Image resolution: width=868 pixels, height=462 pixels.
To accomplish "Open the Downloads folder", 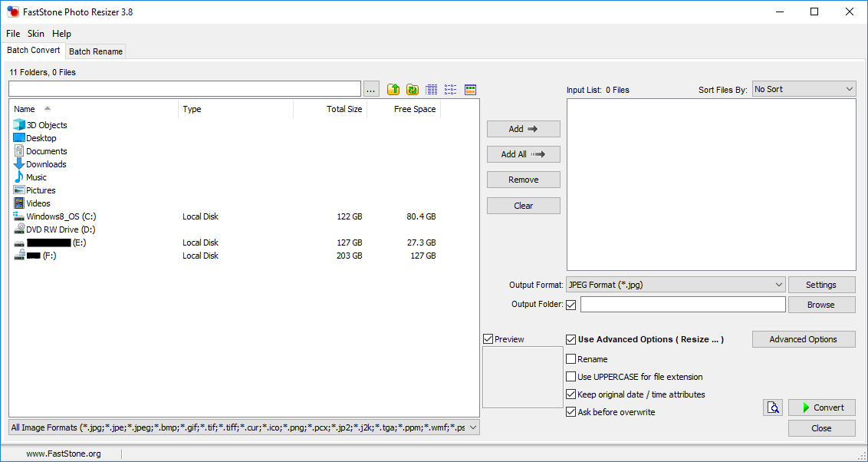I will (46, 164).
